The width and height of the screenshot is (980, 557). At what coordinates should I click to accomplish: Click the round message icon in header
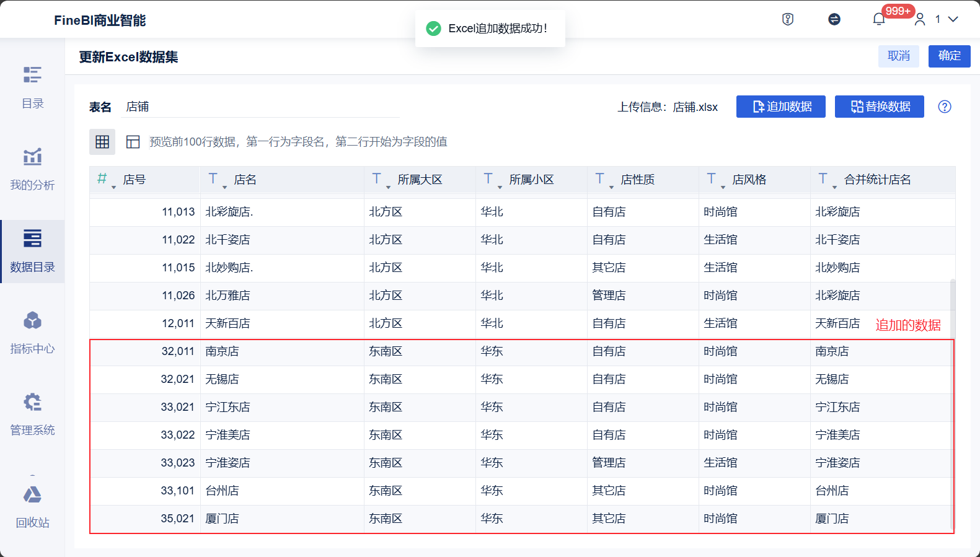(x=834, y=19)
